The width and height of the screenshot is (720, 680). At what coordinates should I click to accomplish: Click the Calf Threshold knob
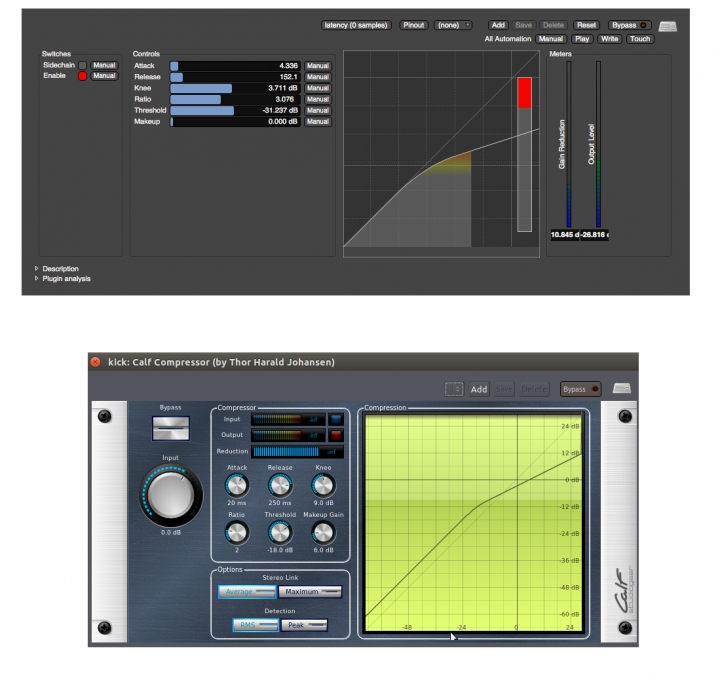[280, 533]
